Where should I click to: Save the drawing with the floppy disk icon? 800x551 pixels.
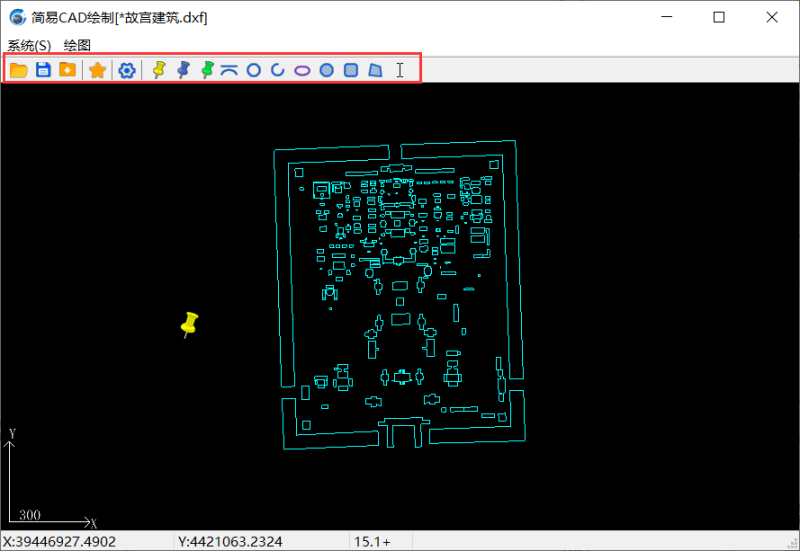pyautogui.click(x=43, y=69)
